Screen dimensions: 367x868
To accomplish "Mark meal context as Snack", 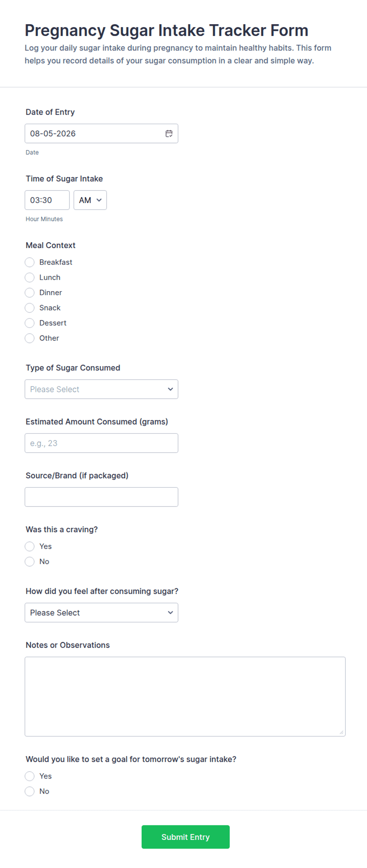I will [30, 308].
